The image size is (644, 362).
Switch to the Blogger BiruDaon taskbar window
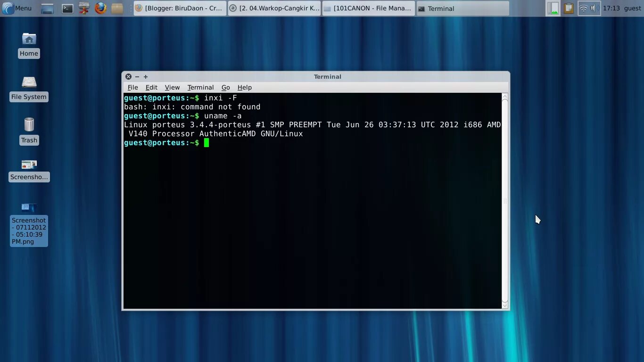[x=180, y=8]
